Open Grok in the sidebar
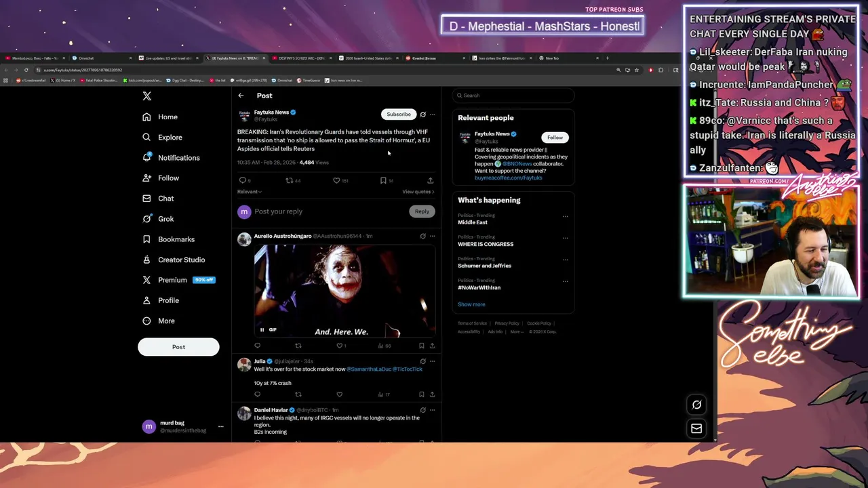This screenshot has width=868, height=488. click(x=158, y=218)
